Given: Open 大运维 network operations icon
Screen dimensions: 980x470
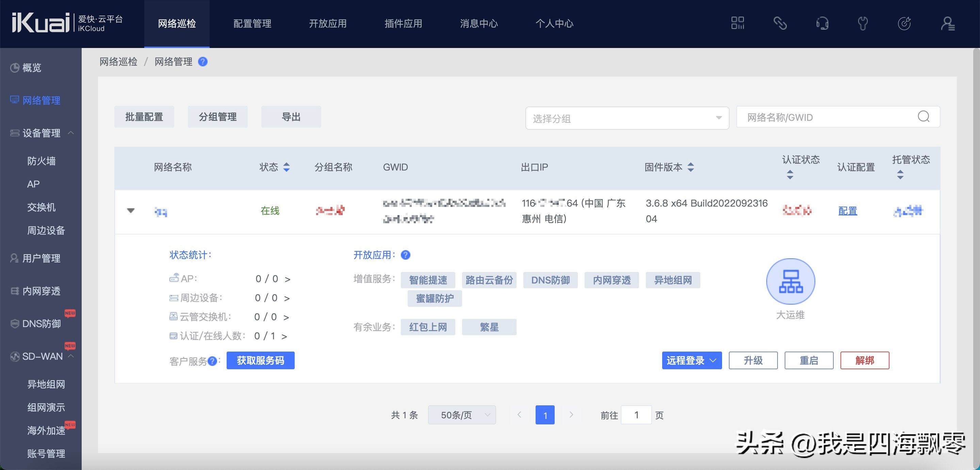Looking at the screenshot, I should point(790,281).
